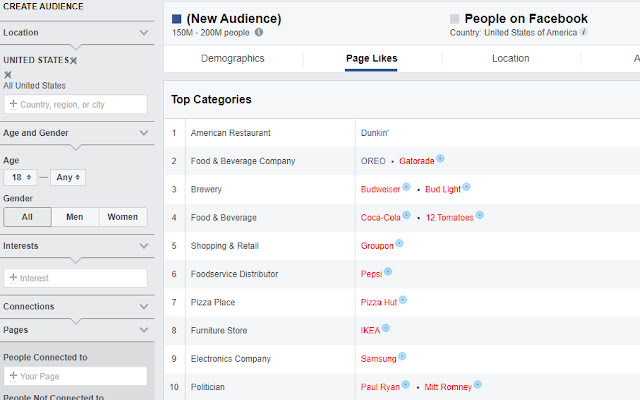
Task: Collapse the Pages section
Action: 144,330
